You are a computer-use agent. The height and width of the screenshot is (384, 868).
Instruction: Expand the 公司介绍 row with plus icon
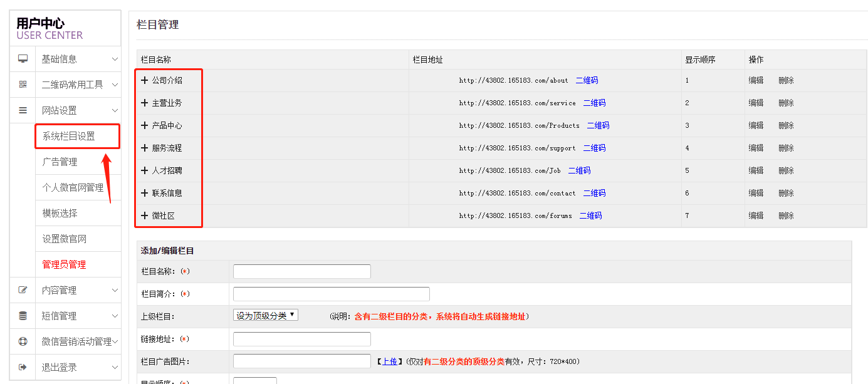145,80
